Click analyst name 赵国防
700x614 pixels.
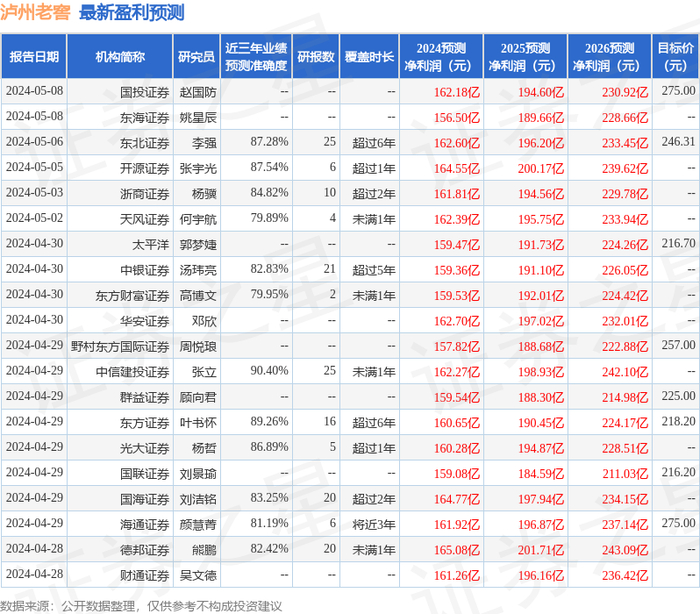tap(198, 92)
